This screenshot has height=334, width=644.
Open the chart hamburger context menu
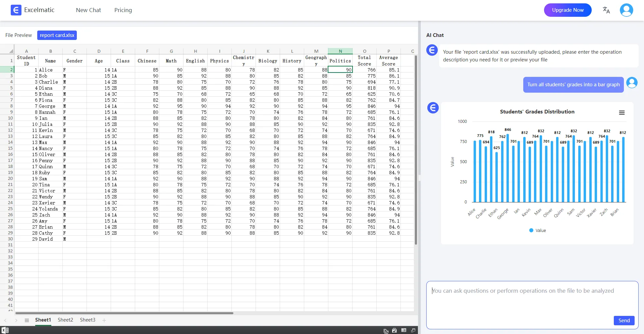(622, 113)
